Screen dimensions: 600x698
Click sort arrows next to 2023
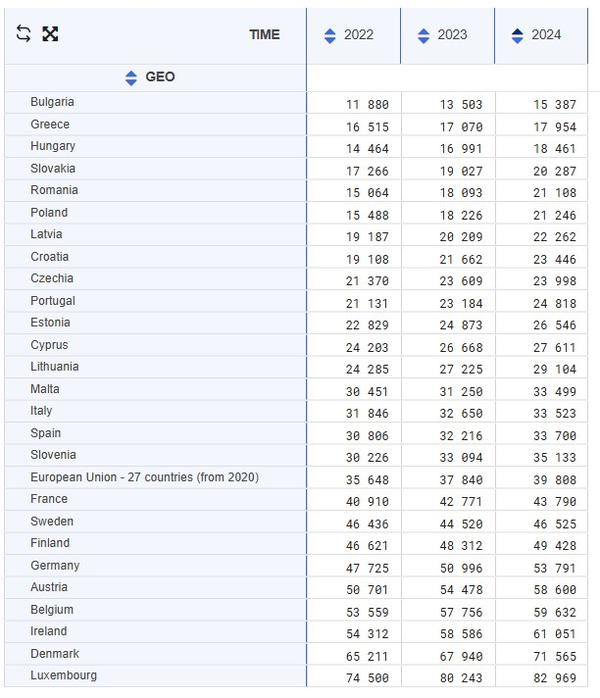pos(424,36)
